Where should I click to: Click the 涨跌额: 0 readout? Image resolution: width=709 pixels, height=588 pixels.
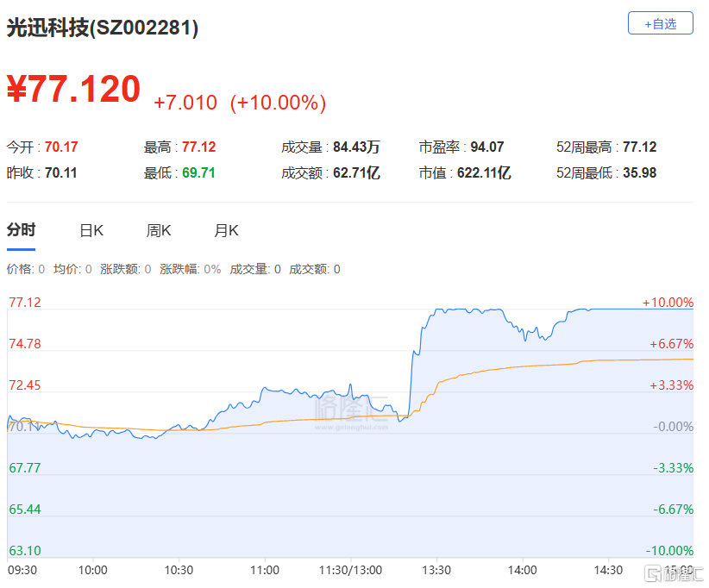[x=125, y=269]
